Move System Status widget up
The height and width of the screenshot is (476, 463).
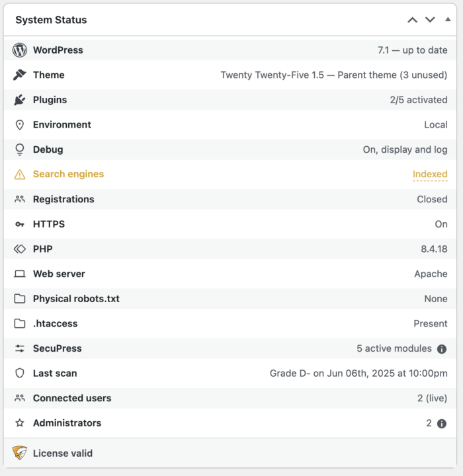click(412, 20)
